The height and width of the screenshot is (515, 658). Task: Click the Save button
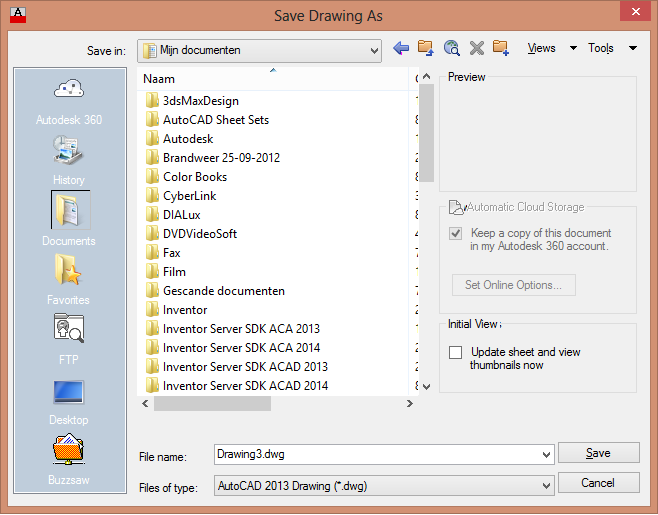pyautogui.click(x=598, y=453)
